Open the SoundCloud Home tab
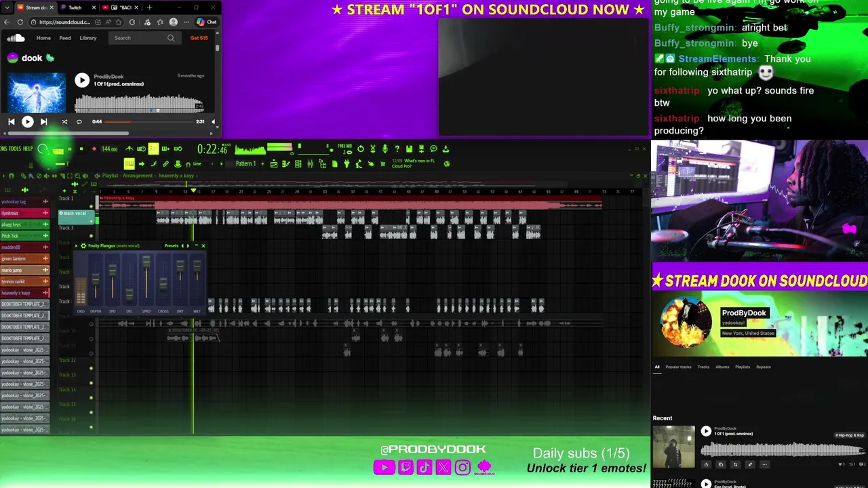 43,38
